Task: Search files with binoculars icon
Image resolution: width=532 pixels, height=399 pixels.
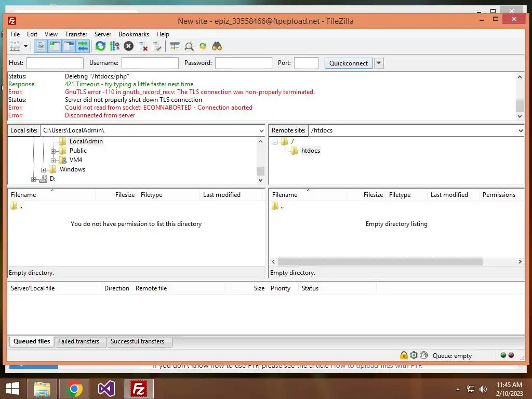Action: click(217, 46)
